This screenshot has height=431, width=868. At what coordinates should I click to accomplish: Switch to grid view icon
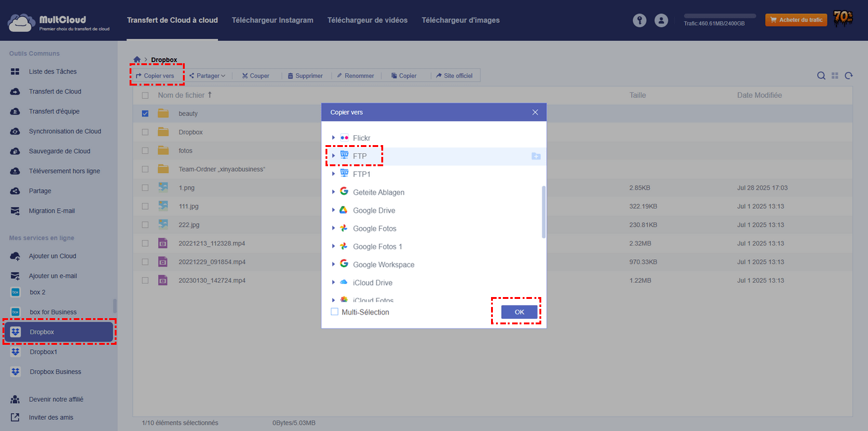point(835,76)
